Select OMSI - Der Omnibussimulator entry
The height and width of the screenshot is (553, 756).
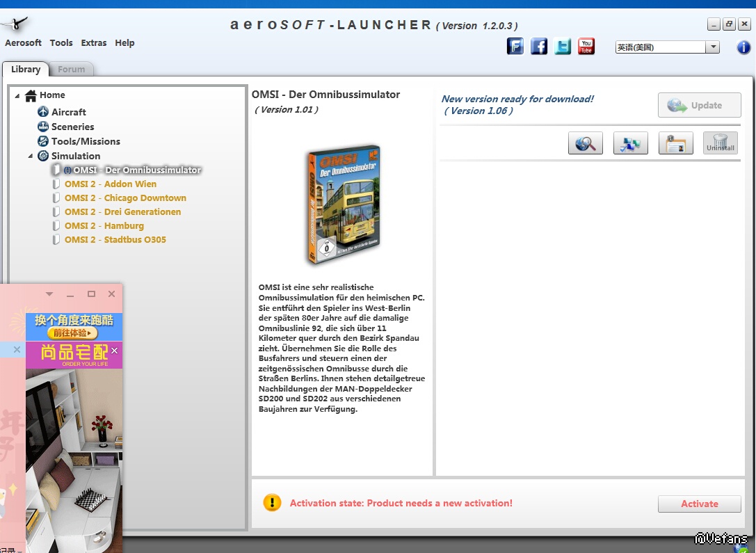133,170
